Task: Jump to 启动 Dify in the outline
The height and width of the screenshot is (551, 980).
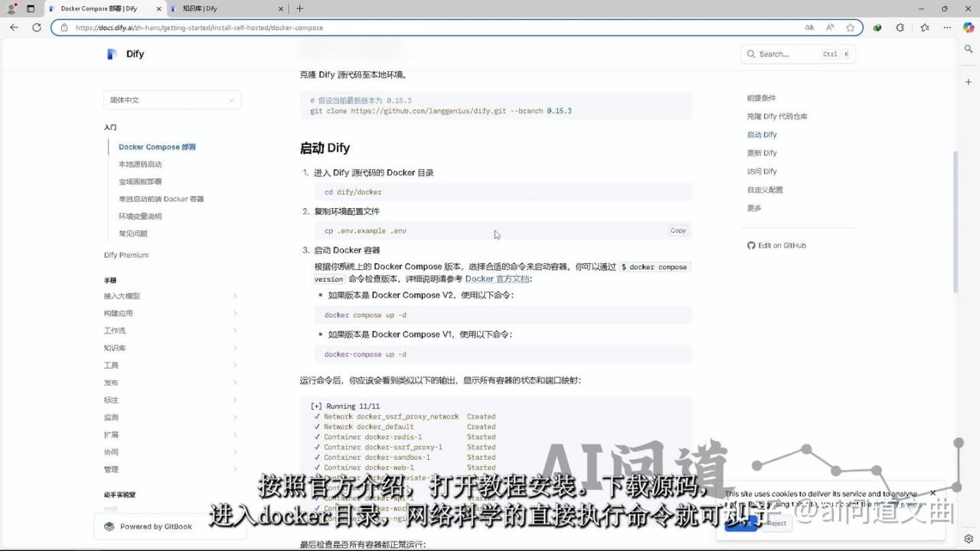Action: click(x=762, y=135)
